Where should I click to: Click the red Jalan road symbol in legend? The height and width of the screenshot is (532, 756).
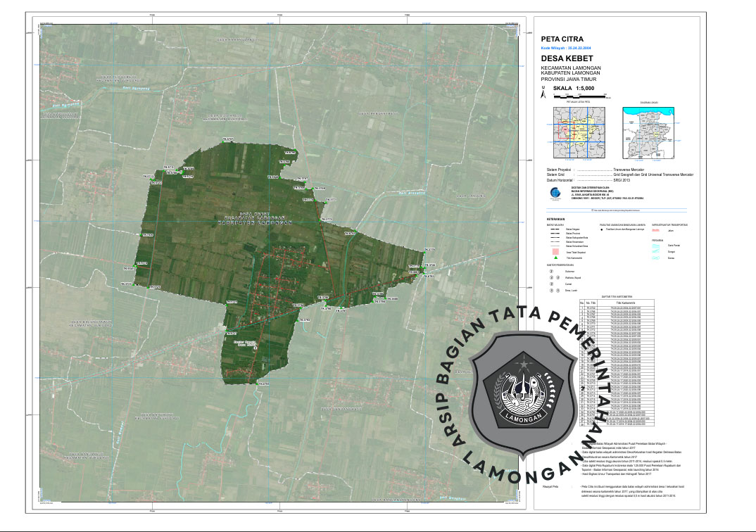(656, 229)
